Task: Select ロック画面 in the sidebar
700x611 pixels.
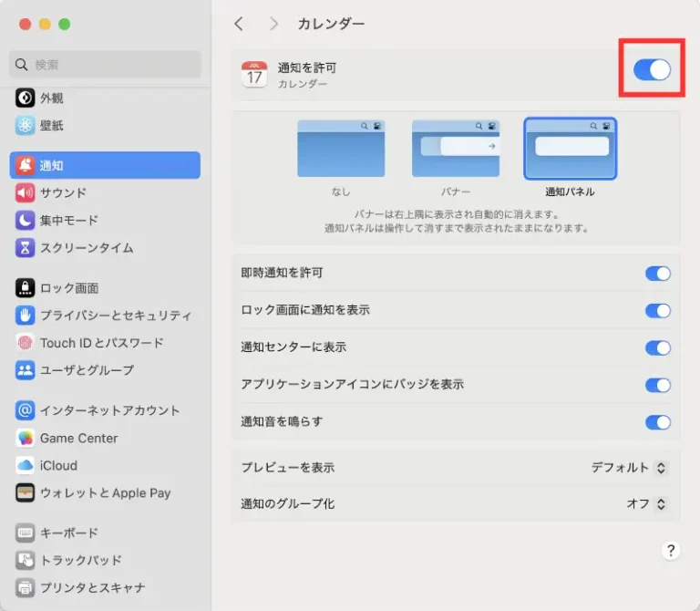Action: pos(69,288)
